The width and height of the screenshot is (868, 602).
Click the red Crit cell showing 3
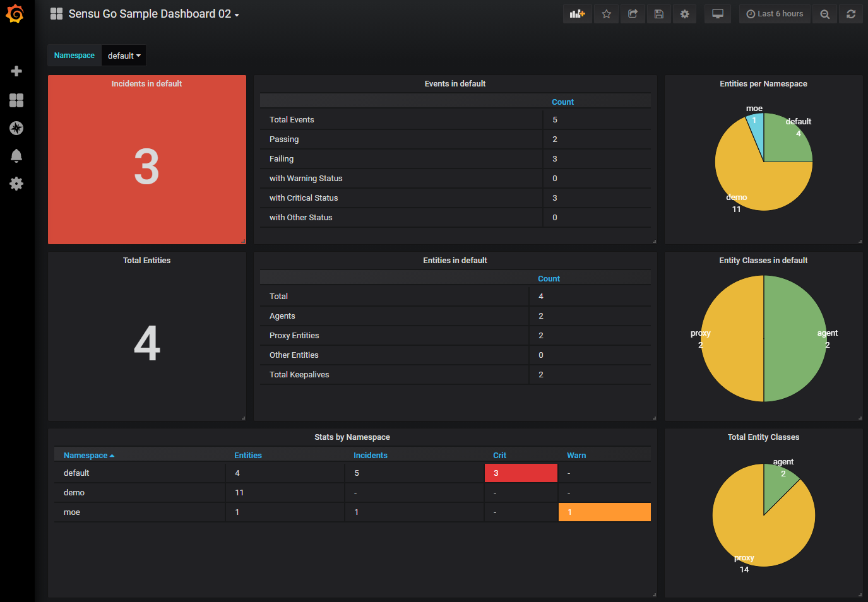point(521,473)
